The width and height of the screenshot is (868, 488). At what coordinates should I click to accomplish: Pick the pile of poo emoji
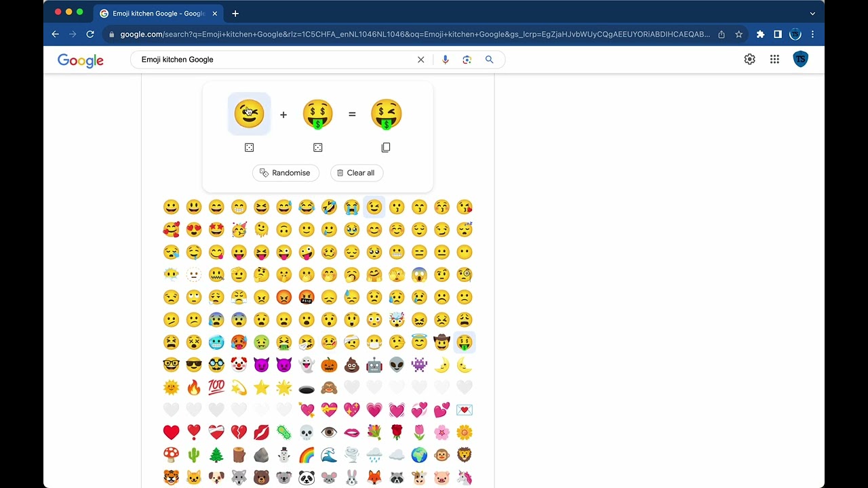(x=351, y=365)
